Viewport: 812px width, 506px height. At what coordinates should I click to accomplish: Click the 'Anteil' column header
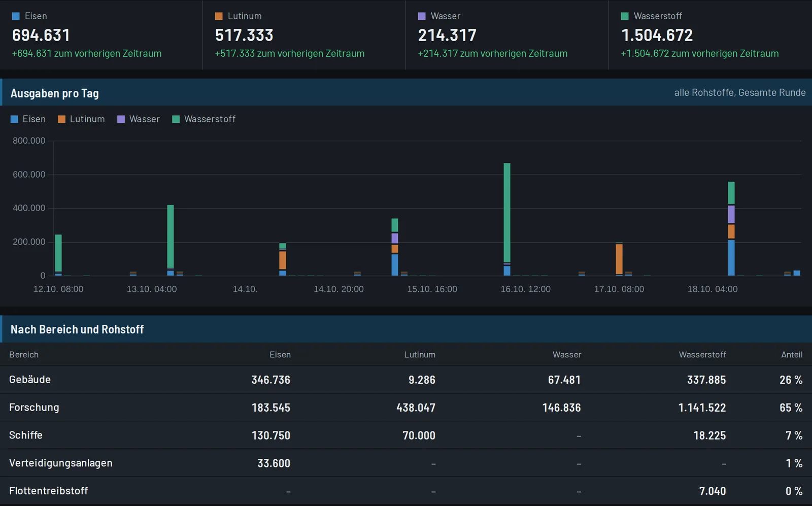792,355
